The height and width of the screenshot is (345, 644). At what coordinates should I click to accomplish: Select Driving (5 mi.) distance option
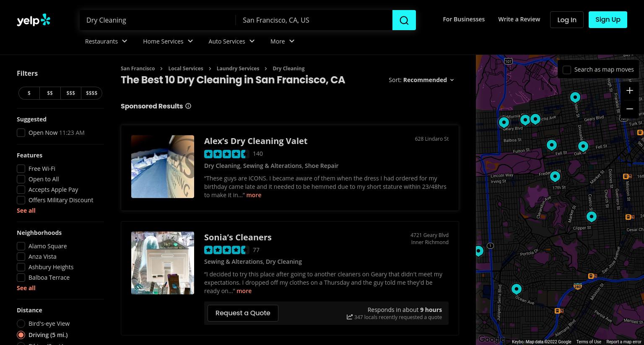coord(21,335)
